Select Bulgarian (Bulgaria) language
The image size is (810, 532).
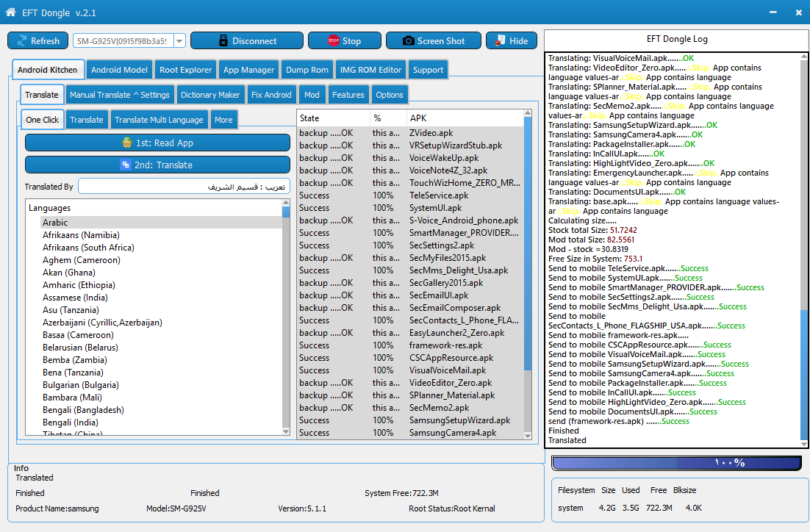click(x=81, y=385)
